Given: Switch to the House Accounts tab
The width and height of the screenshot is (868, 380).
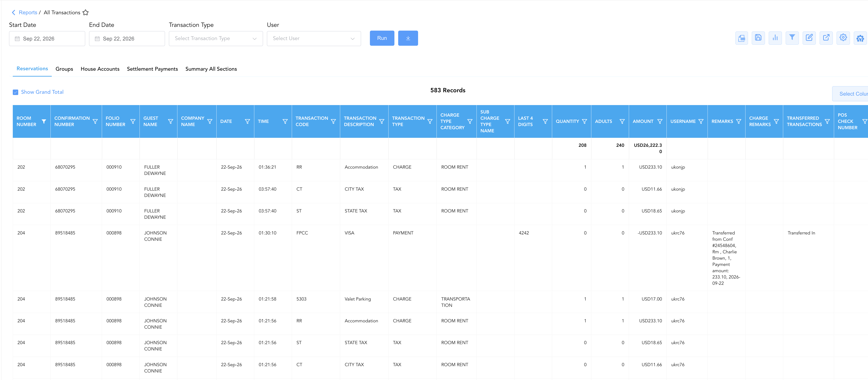Looking at the screenshot, I should 100,69.
